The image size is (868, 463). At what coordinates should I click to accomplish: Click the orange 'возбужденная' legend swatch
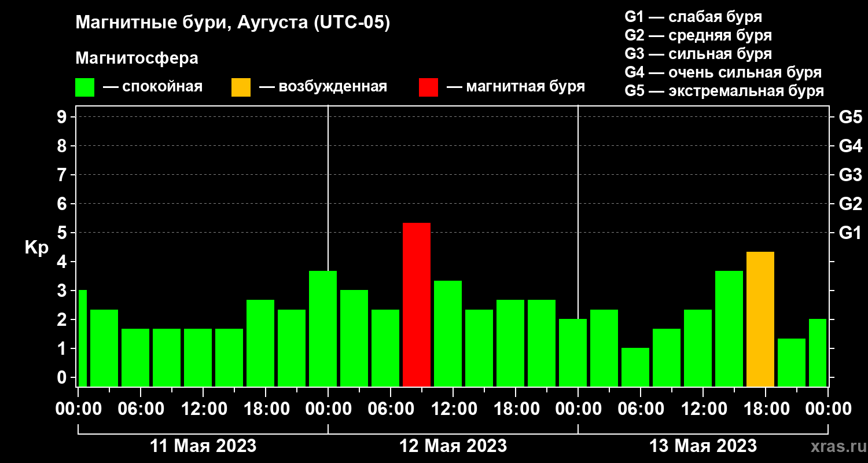[x=241, y=87]
